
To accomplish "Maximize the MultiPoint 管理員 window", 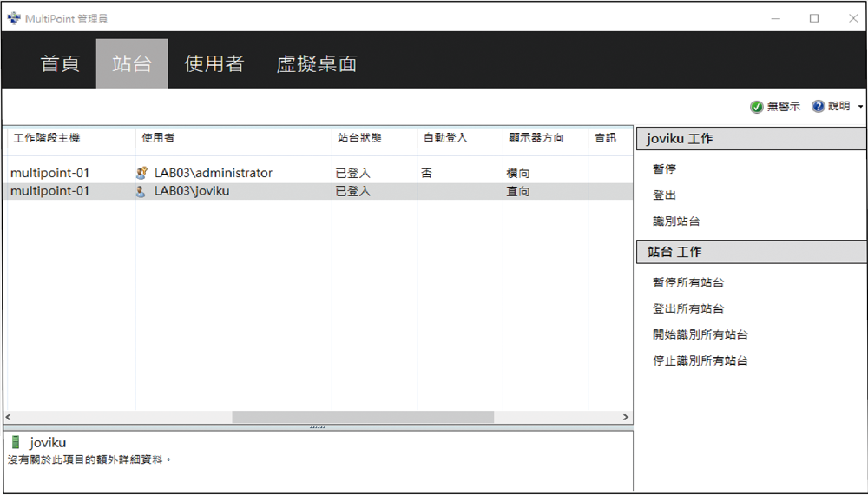I will [814, 18].
